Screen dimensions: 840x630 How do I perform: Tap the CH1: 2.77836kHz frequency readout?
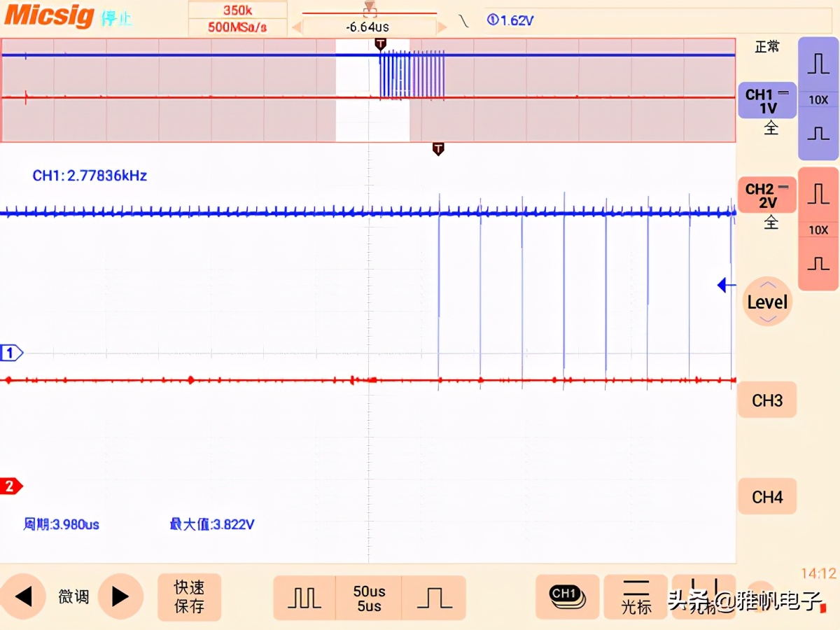pyautogui.click(x=90, y=176)
